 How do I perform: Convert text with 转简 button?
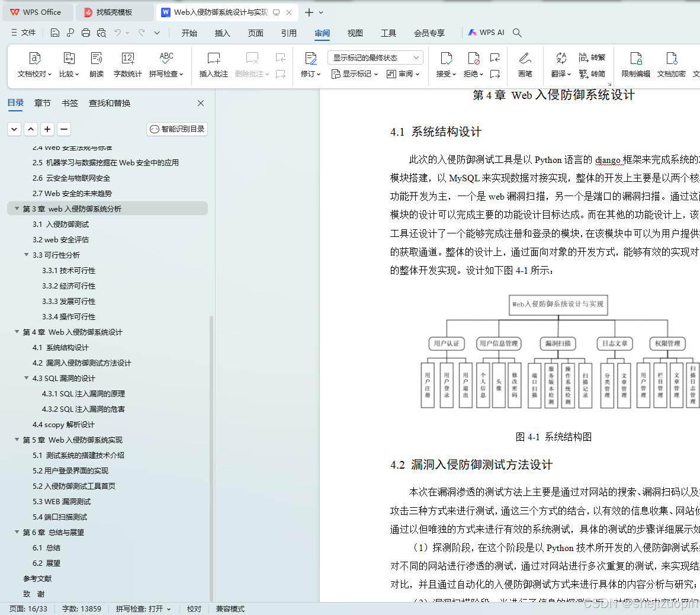[x=592, y=73]
